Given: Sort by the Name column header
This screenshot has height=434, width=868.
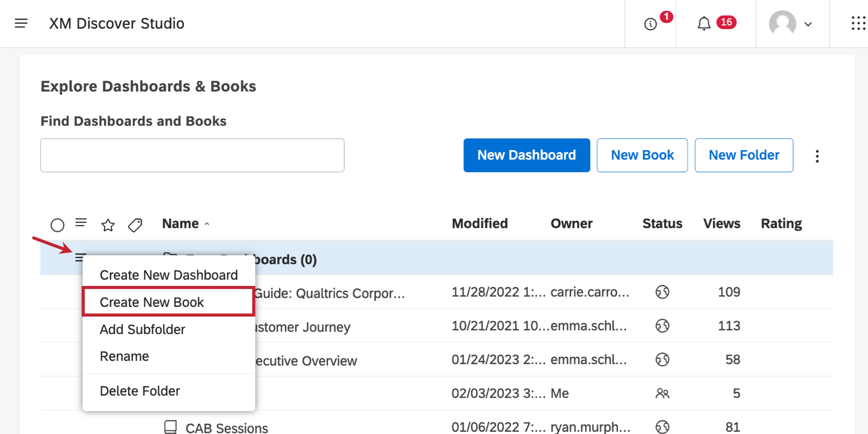Looking at the screenshot, I should click(x=181, y=224).
